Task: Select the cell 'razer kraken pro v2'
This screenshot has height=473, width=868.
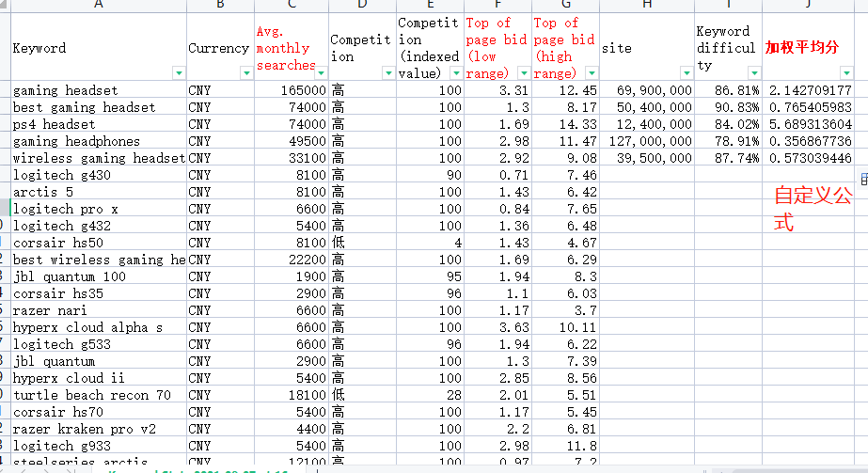Action: tap(99, 429)
